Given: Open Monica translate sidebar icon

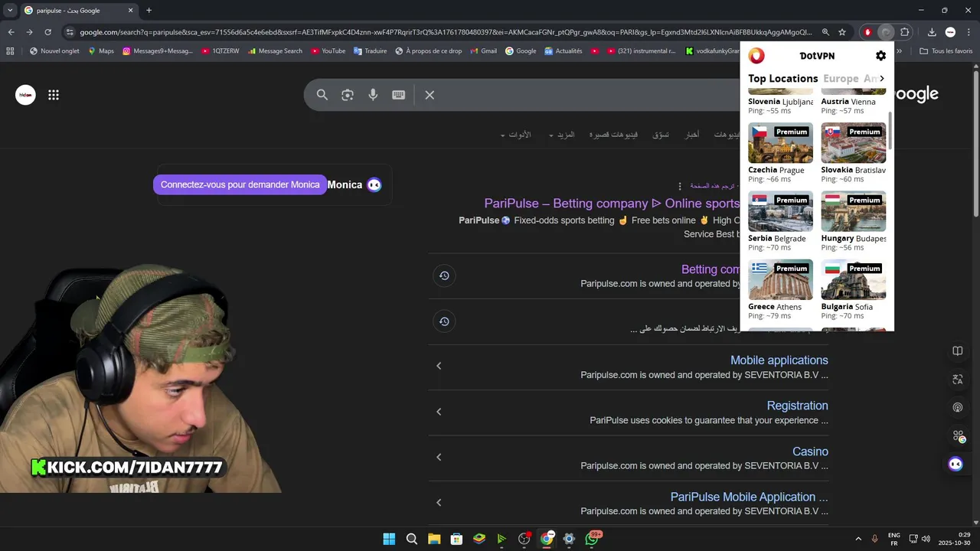Looking at the screenshot, I should coord(957,379).
